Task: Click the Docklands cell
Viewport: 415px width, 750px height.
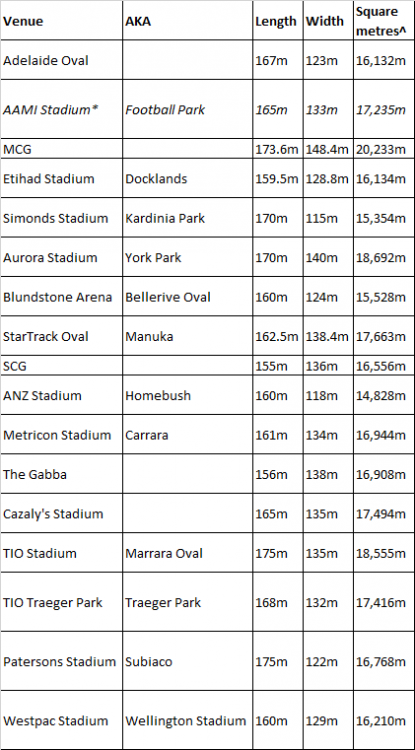Action: coord(187,178)
